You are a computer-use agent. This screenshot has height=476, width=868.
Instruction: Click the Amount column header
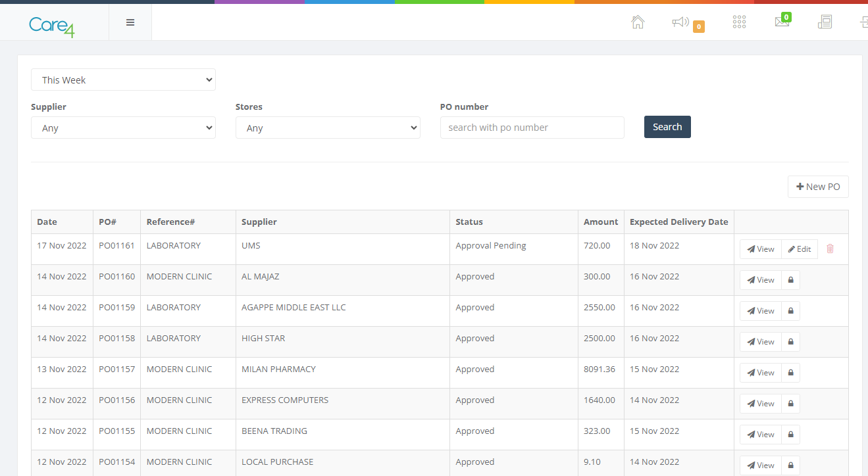coord(601,222)
